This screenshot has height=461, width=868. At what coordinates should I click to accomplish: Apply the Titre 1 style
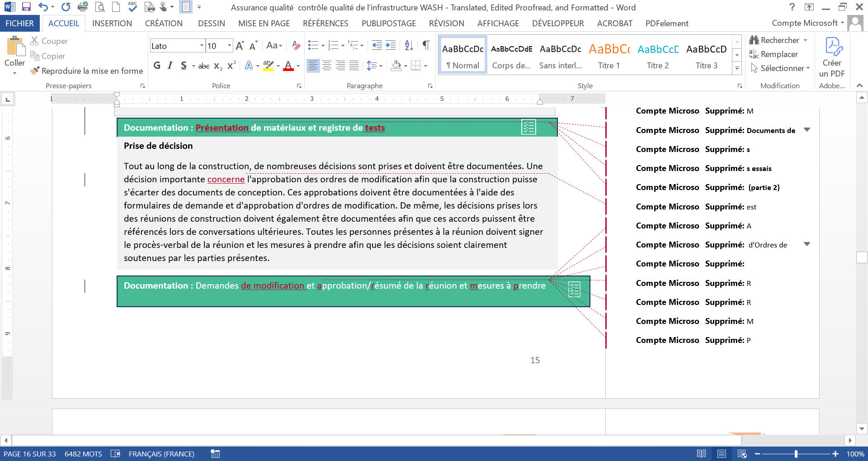[609, 55]
